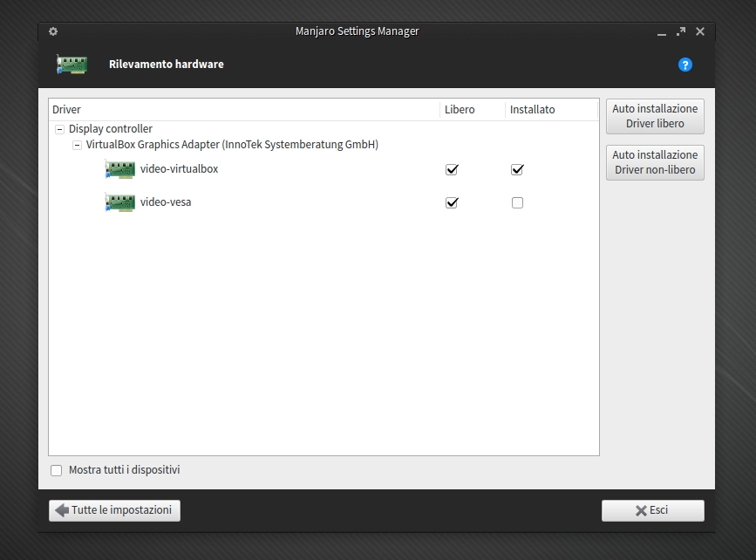Image resolution: width=756 pixels, height=560 pixels.
Task: Click Auto installazione Driver non-libero button
Action: click(655, 162)
